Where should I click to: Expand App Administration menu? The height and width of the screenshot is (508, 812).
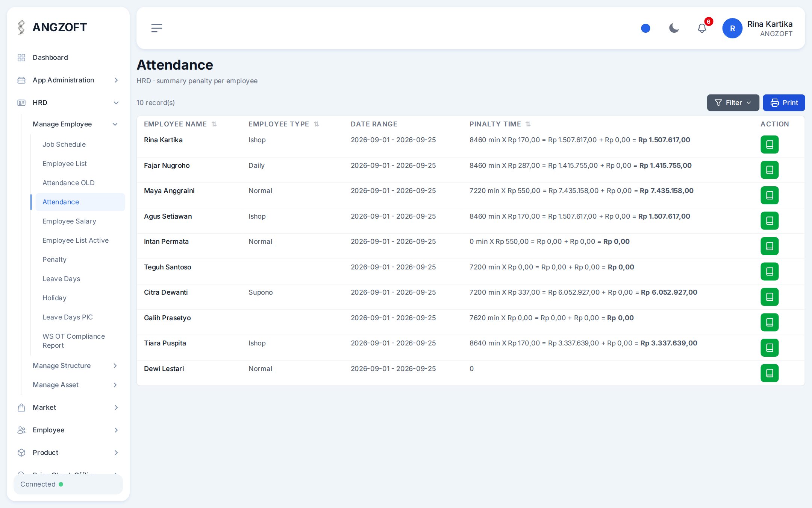pos(68,80)
